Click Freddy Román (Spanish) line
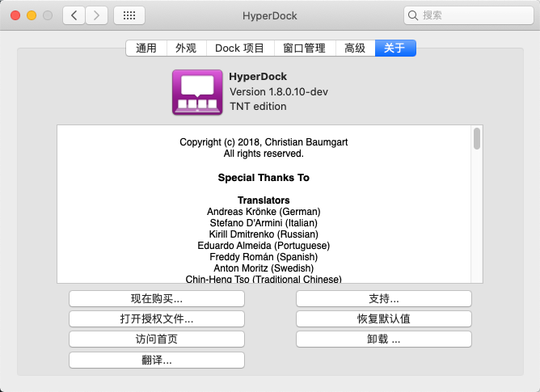 click(264, 257)
